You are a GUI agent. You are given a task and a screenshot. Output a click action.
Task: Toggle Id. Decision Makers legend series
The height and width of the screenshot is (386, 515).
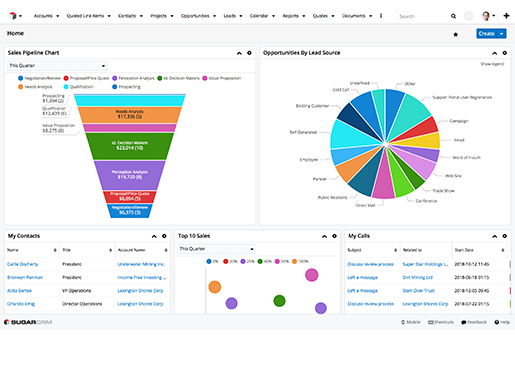tap(178, 78)
